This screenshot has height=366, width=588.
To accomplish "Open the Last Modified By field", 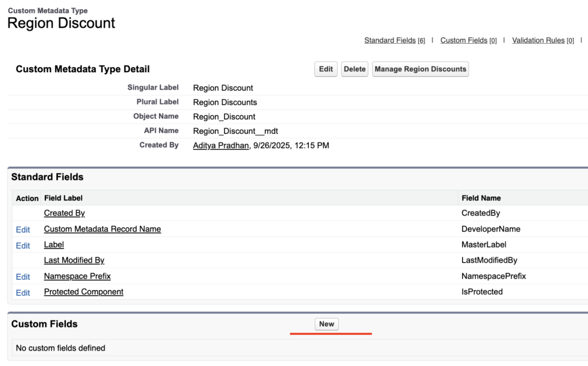I will (x=73, y=260).
